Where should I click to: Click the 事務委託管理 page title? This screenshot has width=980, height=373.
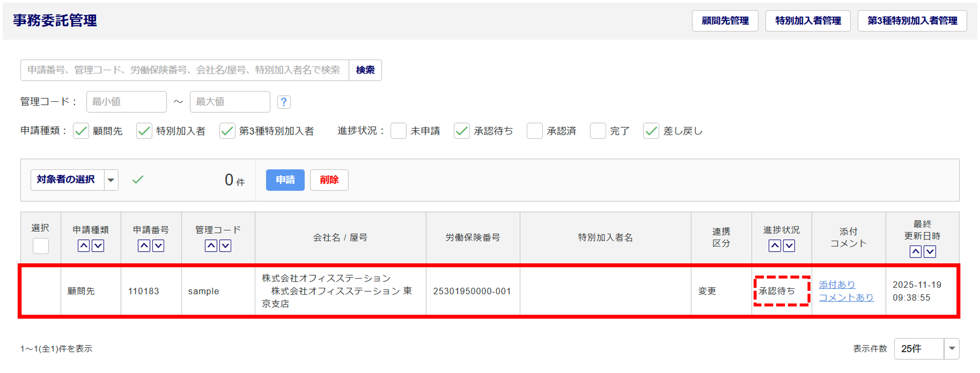(x=55, y=21)
